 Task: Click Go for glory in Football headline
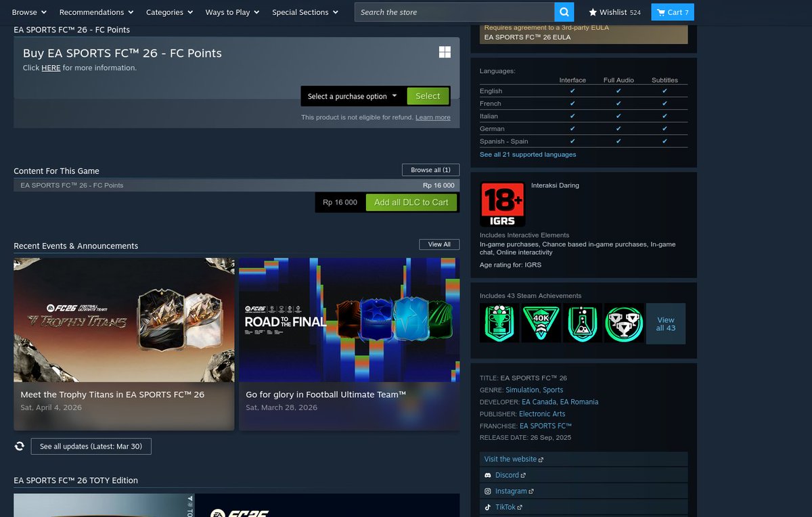pos(325,395)
